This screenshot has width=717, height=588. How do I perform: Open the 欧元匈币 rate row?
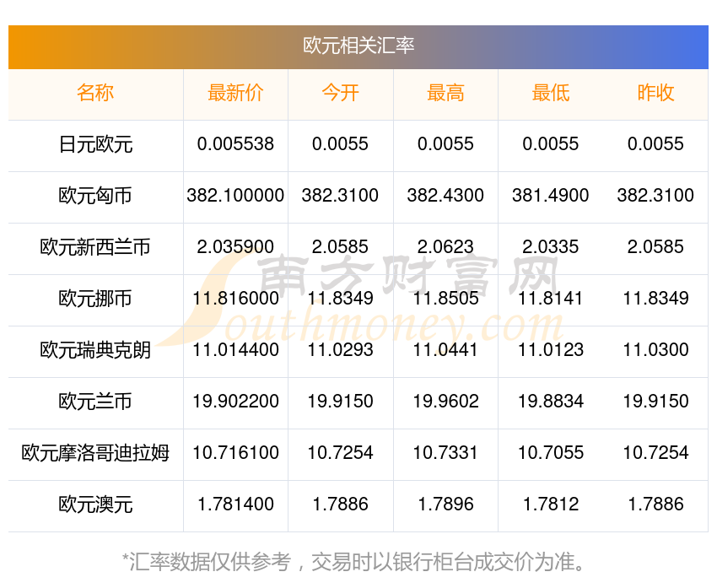click(x=96, y=196)
